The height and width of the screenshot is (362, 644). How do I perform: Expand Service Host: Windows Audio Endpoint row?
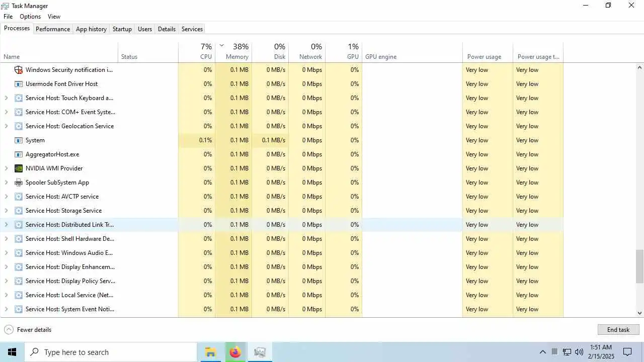6,253
